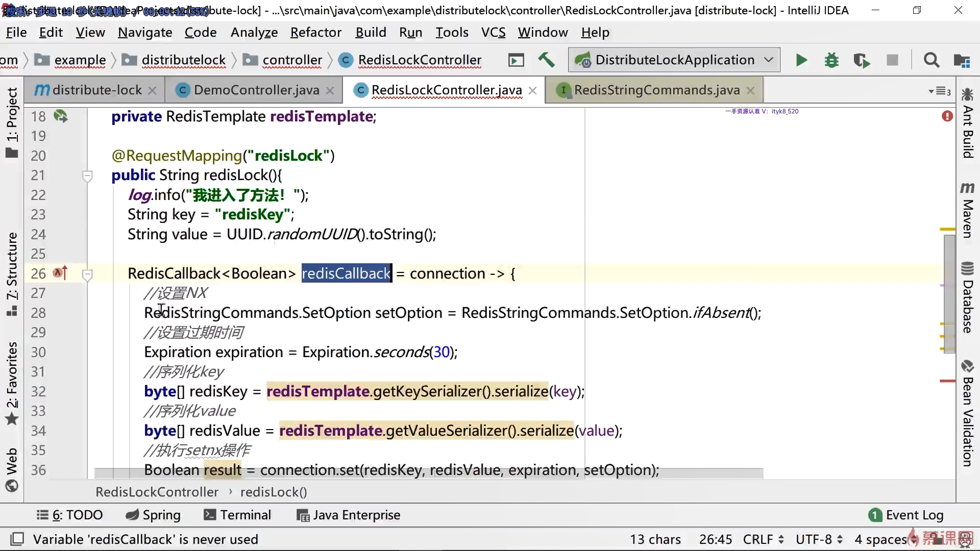Switch to the DemoController.java tab
The width and height of the screenshot is (980, 551).
[x=256, y=90]
